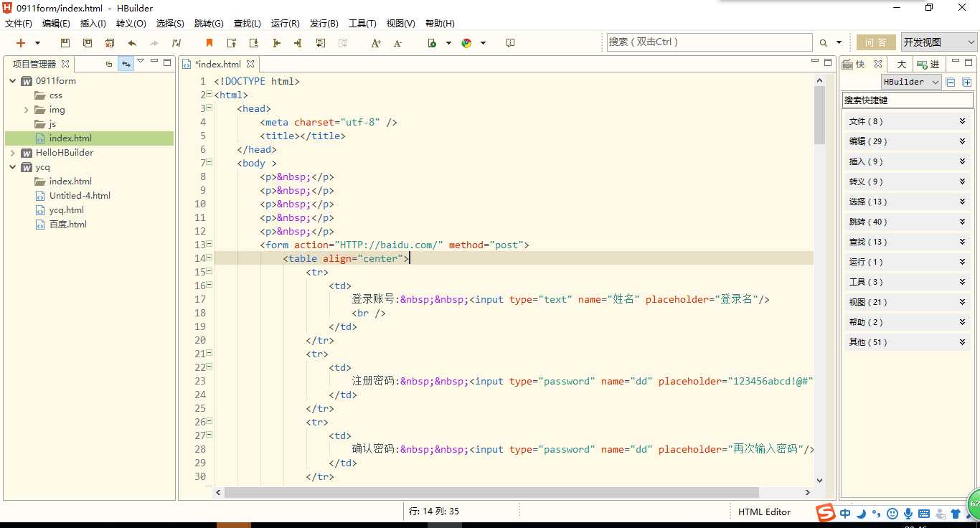The image size is (980, 528).
Task: Click the orange plus New button
Action: point(21,43)
